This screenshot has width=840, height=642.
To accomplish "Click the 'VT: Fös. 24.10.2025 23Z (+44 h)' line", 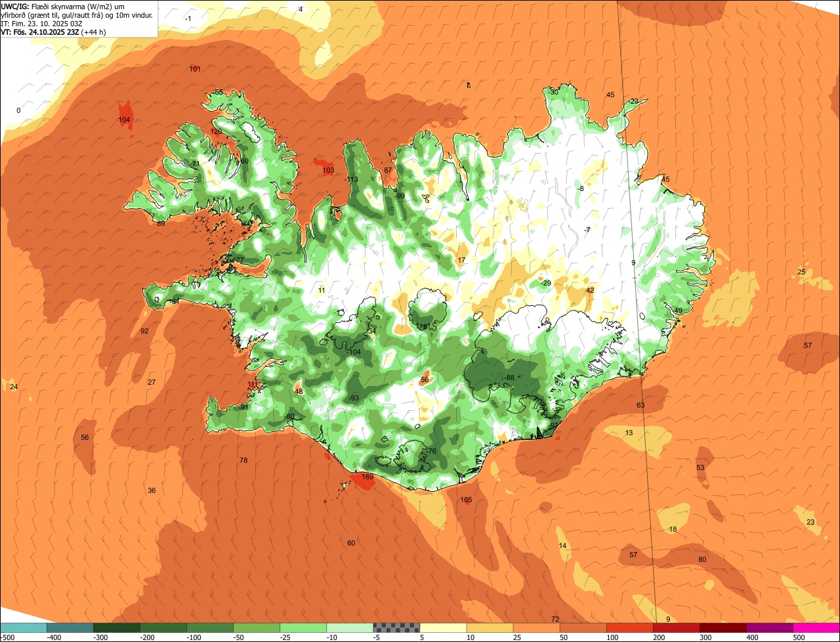I will [x=54, y=32].
